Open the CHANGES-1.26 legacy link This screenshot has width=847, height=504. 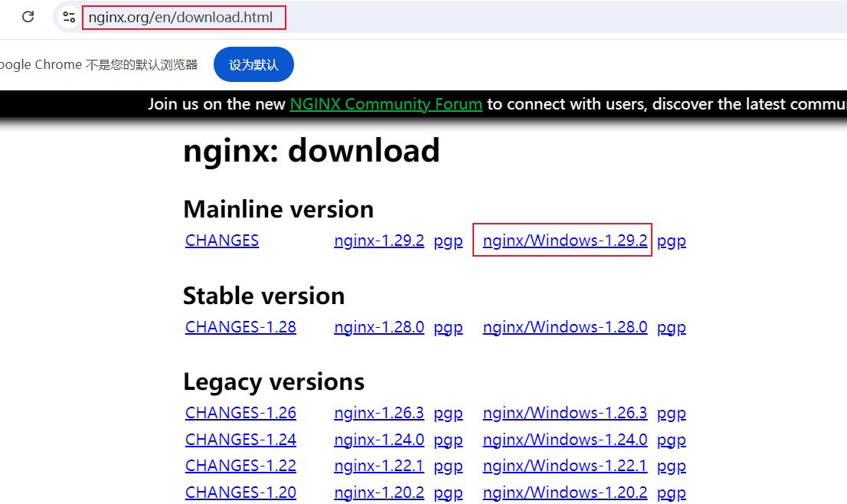click(x=240, y=413)
